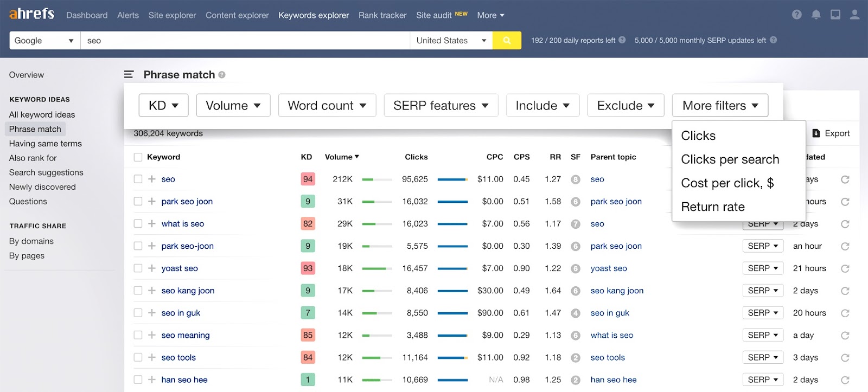This screenshot has width=868, height=392.
Task: Go to Site explorer tab
Action: [172, 15]
